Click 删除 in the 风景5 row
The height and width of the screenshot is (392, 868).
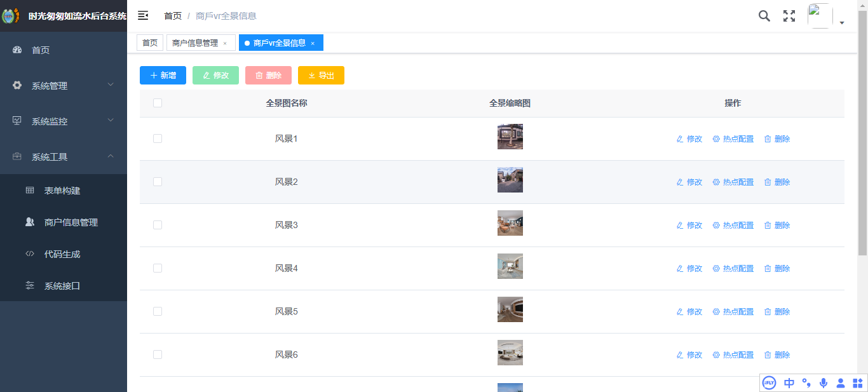(x=777, y=311)
